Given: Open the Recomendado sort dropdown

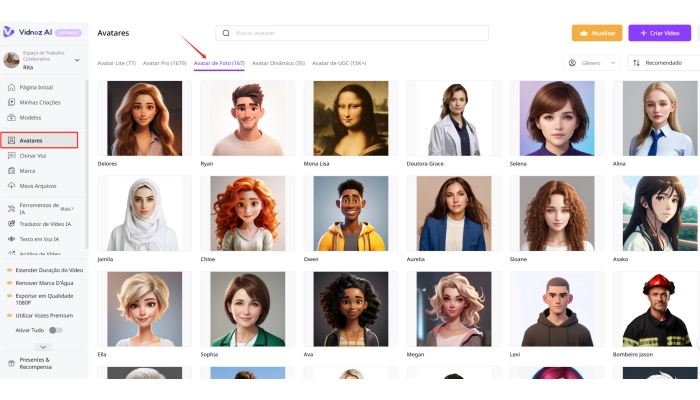Looking at the screenshot, I should (664, 63).
